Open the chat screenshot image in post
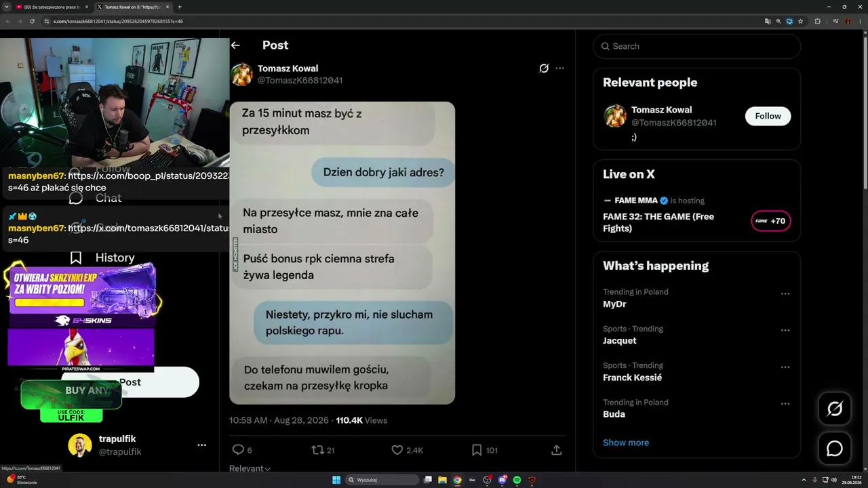868x488 pixels. pyautogui.click(x=342, y=253)
